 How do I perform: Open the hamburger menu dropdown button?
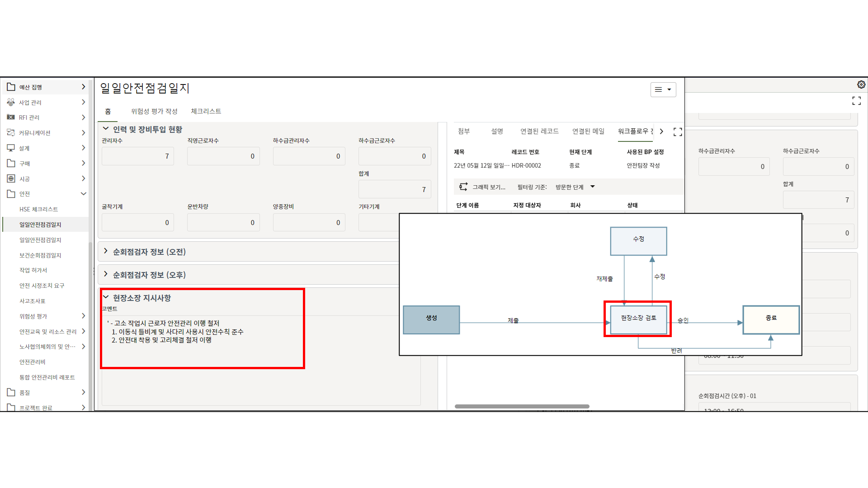tap(663, 89)
